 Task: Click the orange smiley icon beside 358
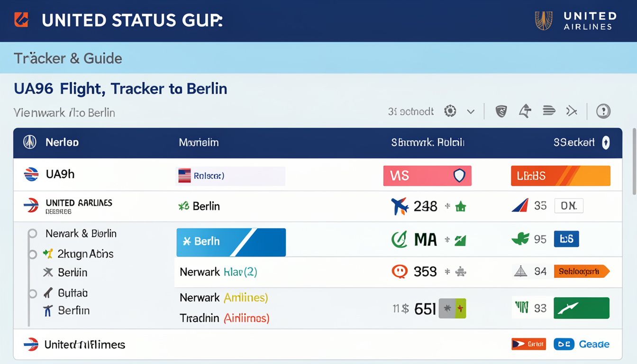[x=399, y=272]
